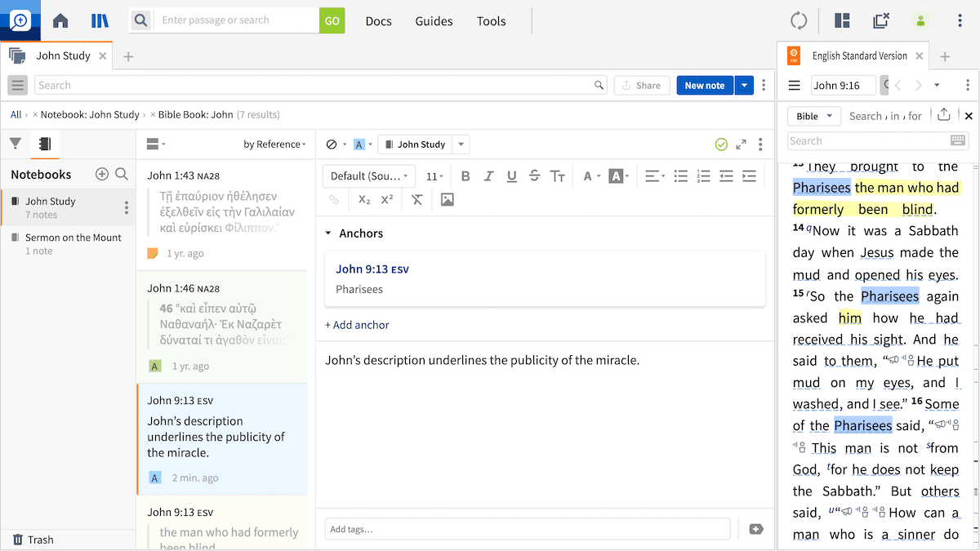Expand the note editor to full size
980x551 pixels.
(741, 144)
